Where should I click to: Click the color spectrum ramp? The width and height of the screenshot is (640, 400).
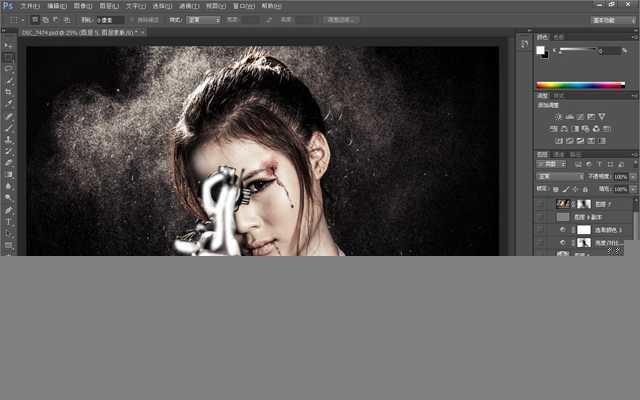tap(580, 85)
